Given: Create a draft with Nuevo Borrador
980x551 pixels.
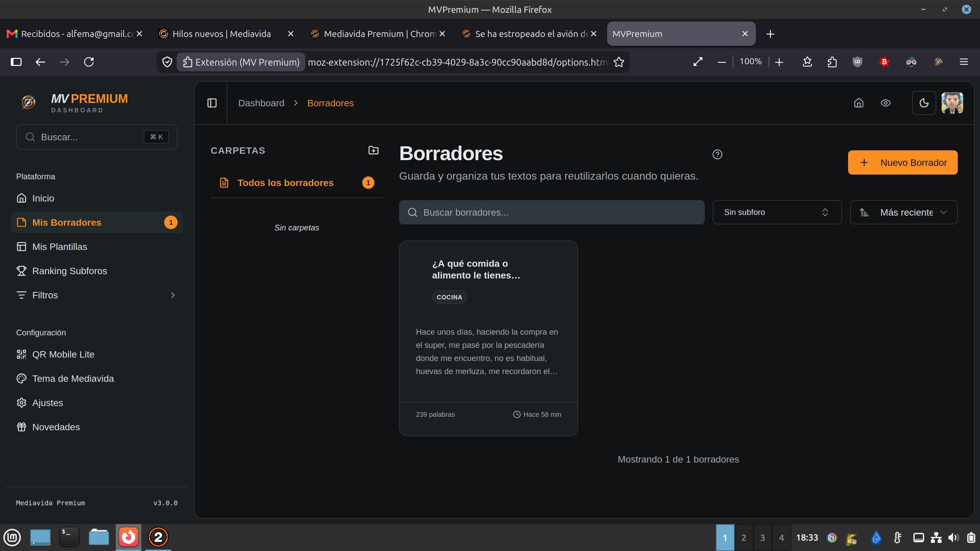Looking at the screenshot, I should pos(902,162).
